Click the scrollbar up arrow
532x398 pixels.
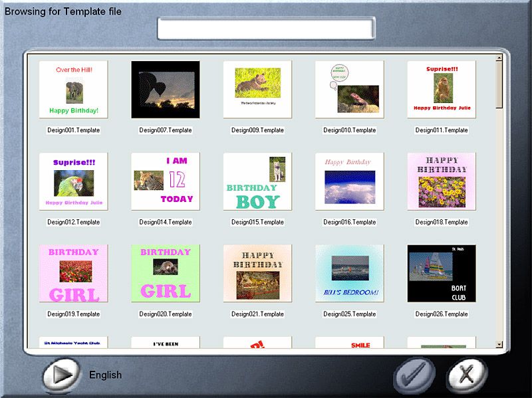(499, 58)
